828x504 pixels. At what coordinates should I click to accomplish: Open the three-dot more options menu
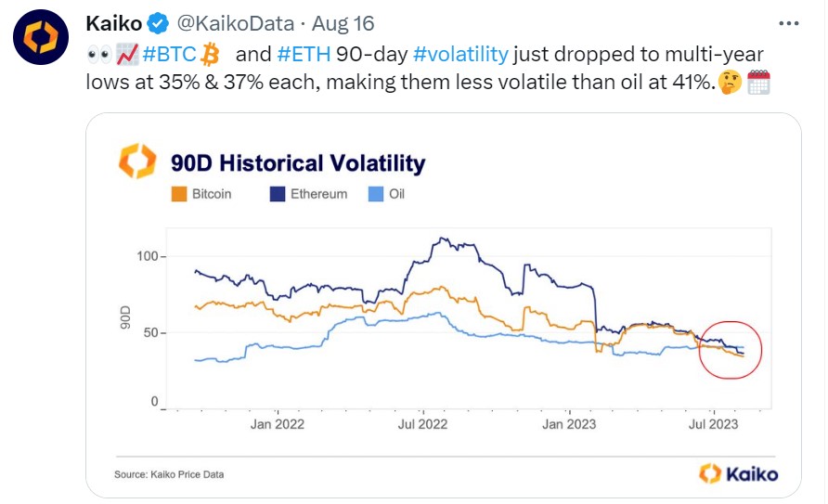coord(788,23)
